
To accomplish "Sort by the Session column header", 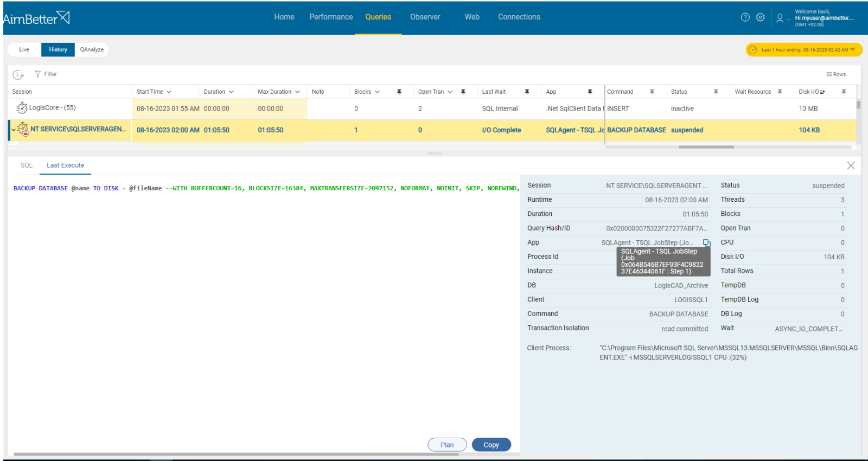I will tap(22, 92).
